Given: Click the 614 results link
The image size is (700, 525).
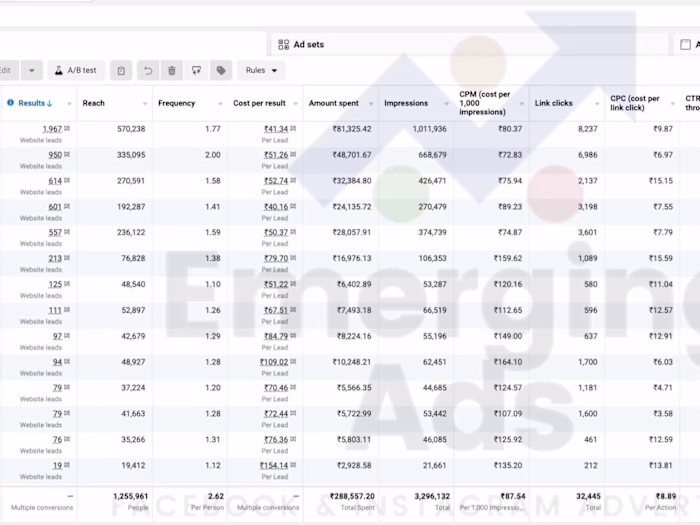Looking at the screenshot, I should click(x=55, y=181).
